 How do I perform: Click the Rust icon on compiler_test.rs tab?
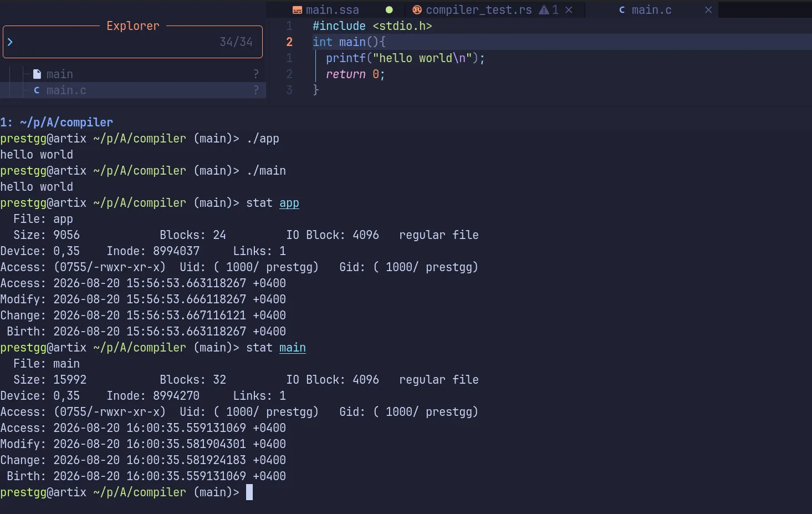pyautogui.click(x=417, y=10)
